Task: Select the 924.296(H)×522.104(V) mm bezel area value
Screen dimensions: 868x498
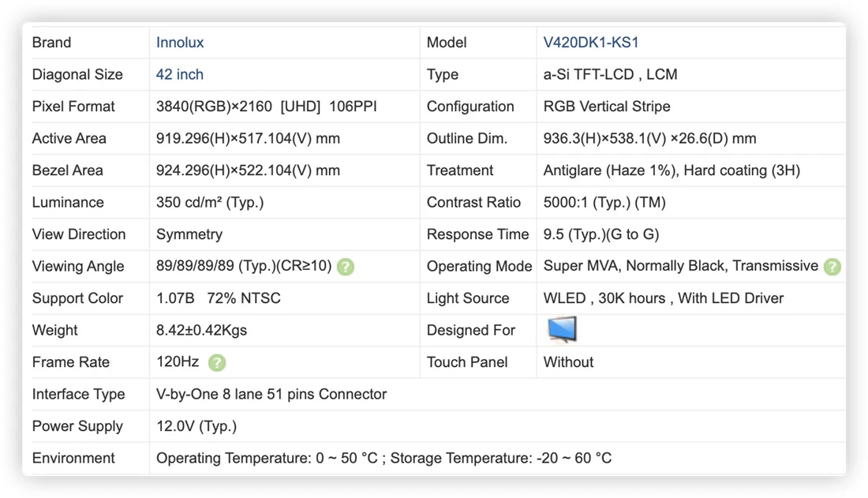Action: pos(248,170)
